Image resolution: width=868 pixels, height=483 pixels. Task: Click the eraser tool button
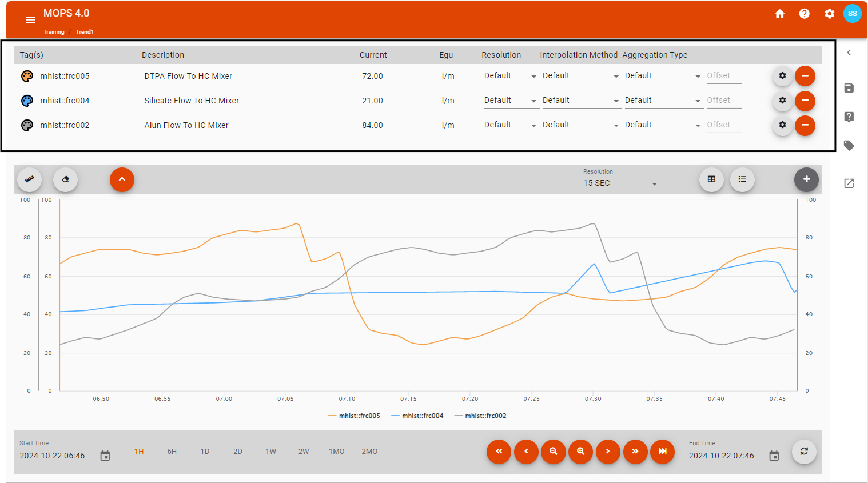click(66, 179)
